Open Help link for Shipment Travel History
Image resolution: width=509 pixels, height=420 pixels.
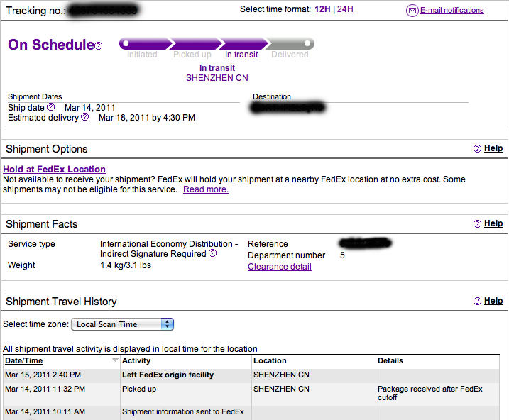coord(493,301)
